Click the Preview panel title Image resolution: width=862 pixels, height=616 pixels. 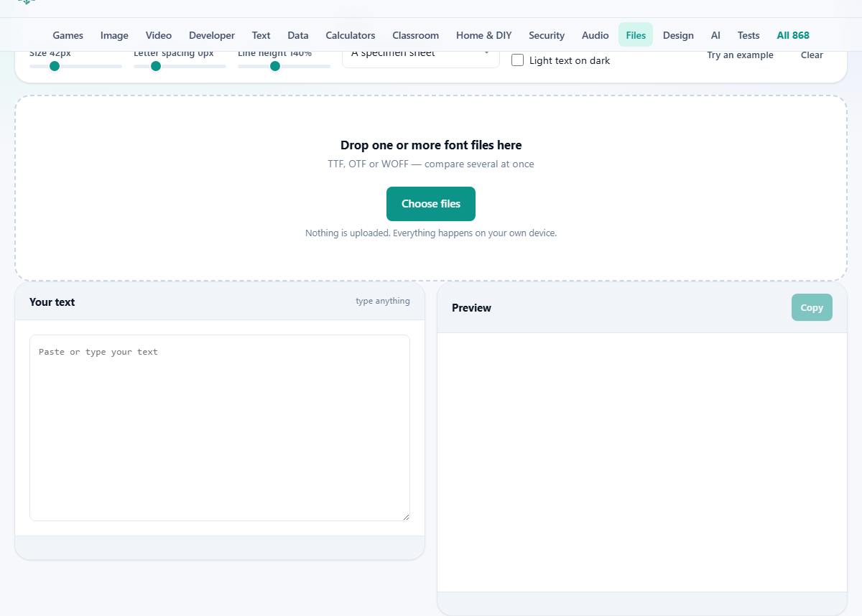coord(471,308)
